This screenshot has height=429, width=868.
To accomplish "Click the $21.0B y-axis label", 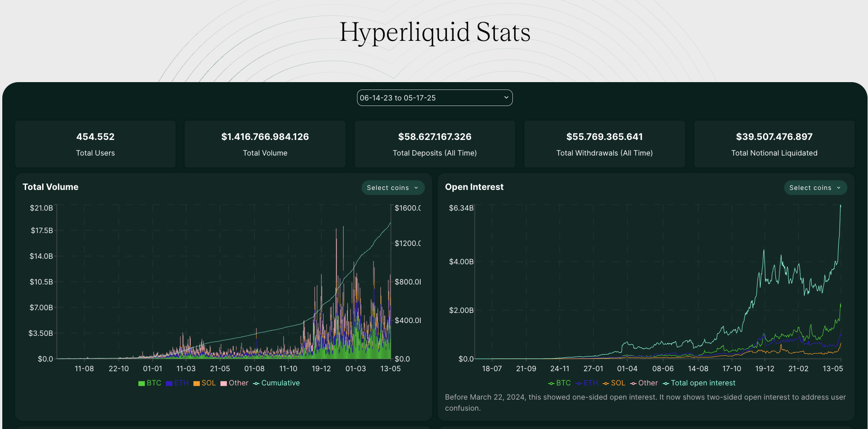I will [41, 208].
